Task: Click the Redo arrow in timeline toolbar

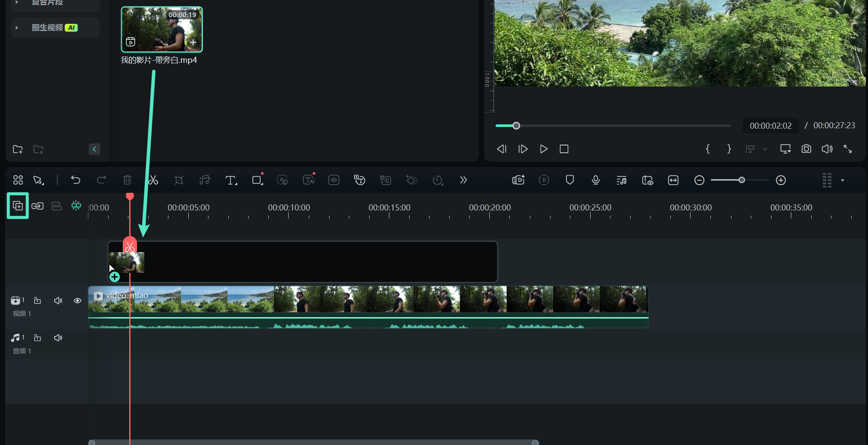Action: (101, 180)
